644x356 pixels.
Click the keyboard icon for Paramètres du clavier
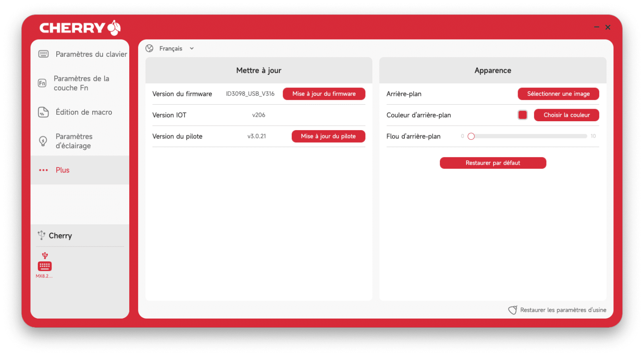click(43, 54)
